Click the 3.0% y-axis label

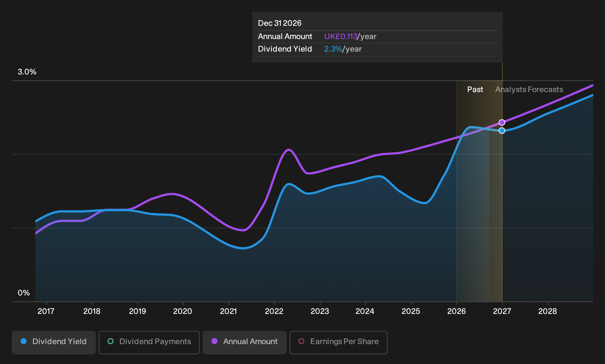[x=27, y=72]
